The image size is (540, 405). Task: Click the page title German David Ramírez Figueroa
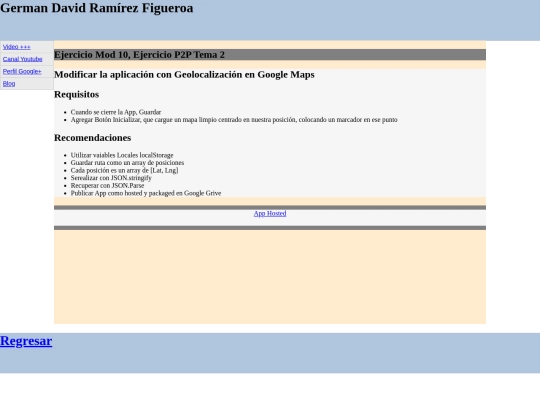[97, 8]
